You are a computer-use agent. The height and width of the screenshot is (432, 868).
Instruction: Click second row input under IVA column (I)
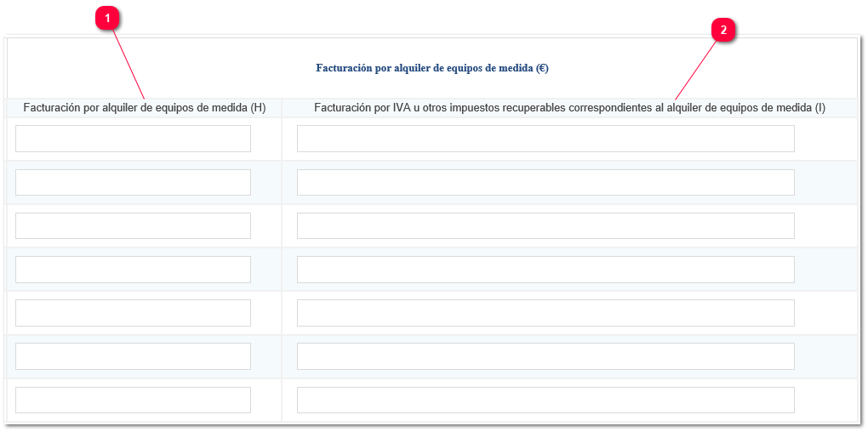pos(545,183)
